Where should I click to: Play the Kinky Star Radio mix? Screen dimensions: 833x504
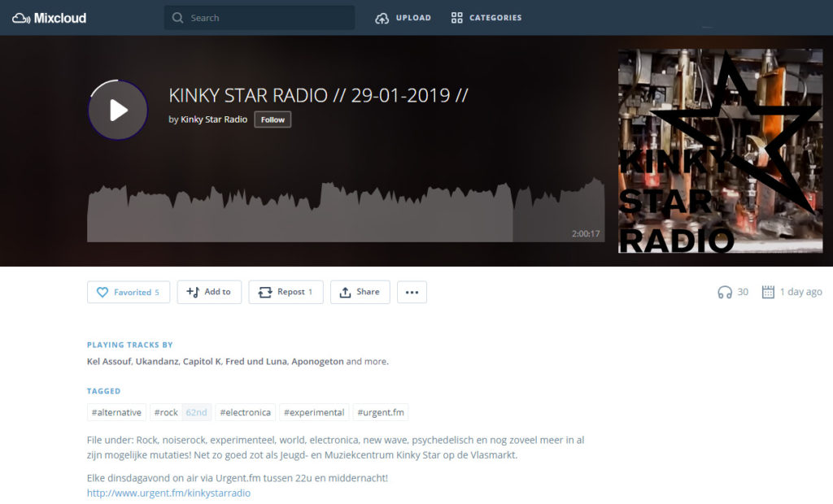tap(118, 110)
